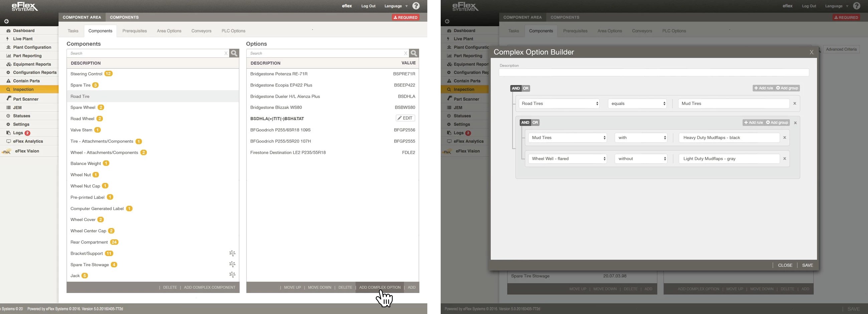868x314 pixels.
Task: Click the Options search magnifier icon
Action: tap(414, 53)
